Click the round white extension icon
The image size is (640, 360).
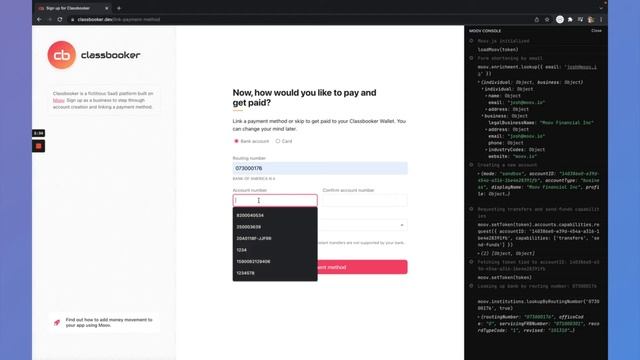point(560,20)
